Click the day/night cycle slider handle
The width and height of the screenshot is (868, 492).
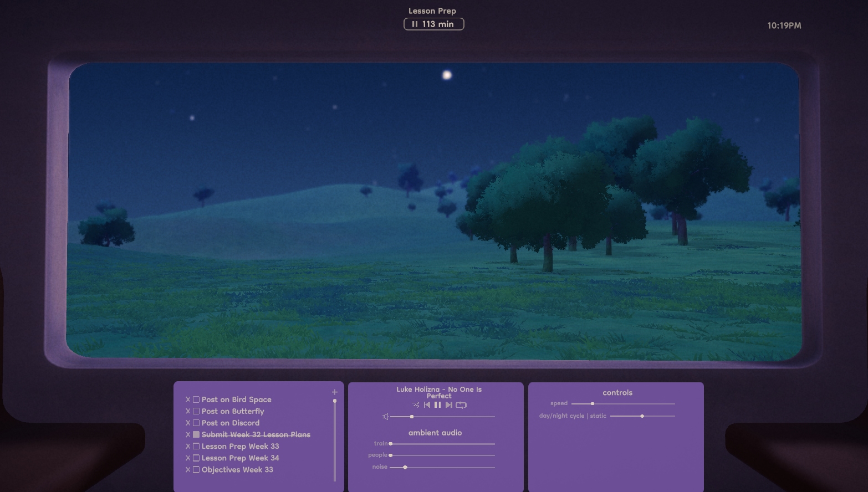642,416
